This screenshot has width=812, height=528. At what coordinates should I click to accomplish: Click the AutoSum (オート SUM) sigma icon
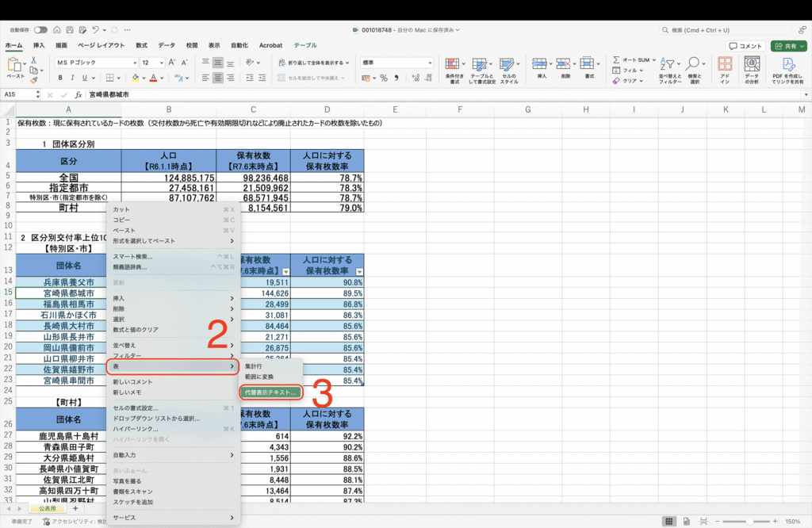616,60
